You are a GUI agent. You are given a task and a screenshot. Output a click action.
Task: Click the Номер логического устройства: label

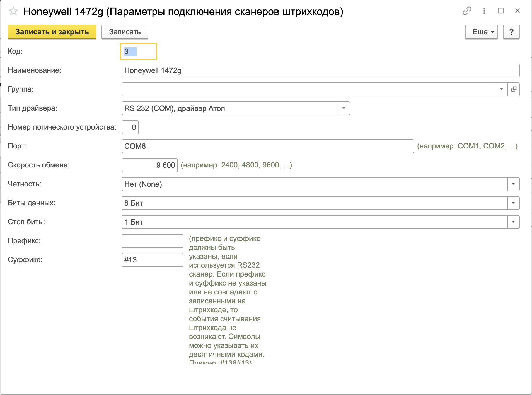tap(62, 127)
